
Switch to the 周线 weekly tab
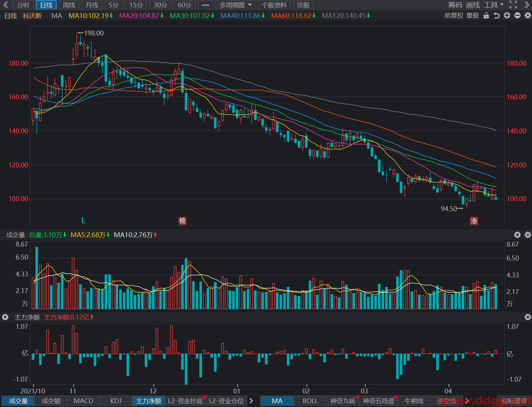click(69, 5)
